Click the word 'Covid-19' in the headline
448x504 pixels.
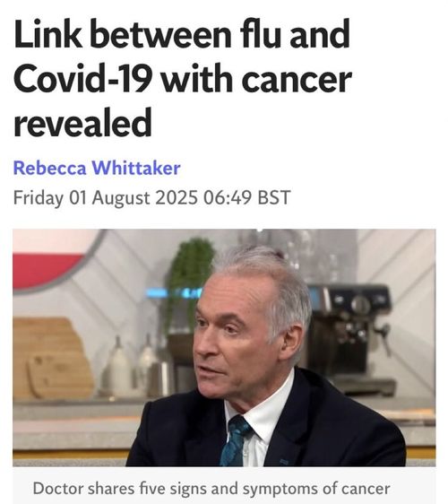pos(82,78)
